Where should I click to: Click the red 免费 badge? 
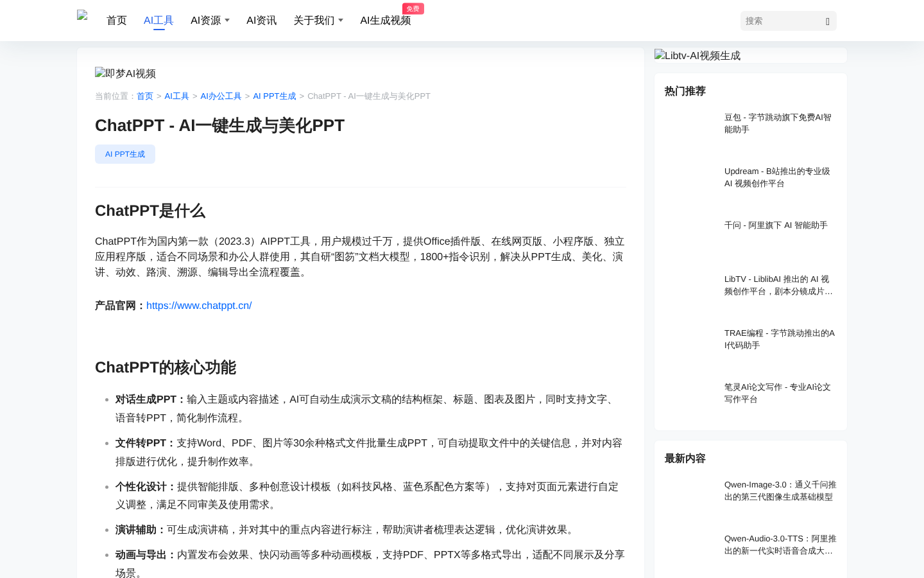pos(413,8)
